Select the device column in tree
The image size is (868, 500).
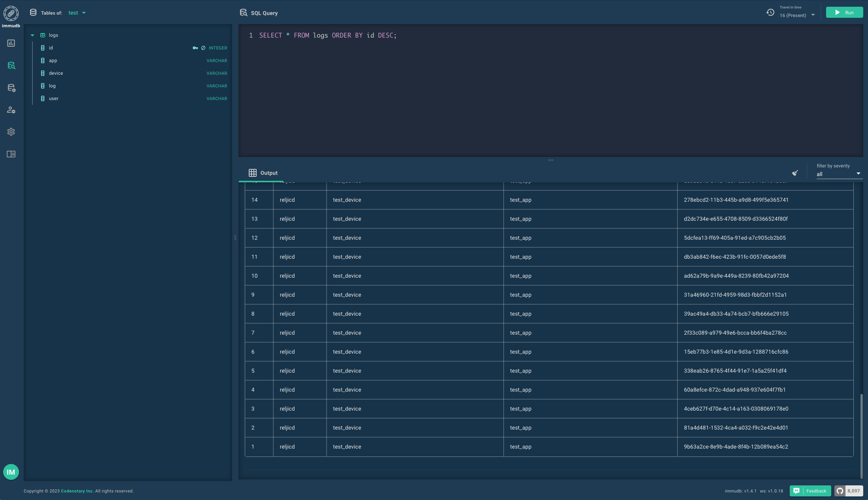56,73
